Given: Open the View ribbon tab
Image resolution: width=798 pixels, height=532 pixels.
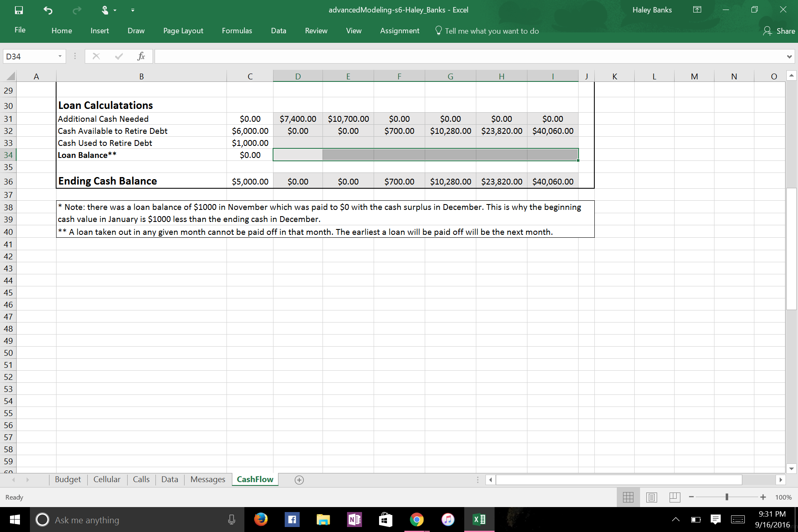Looking at the screenshot, I should coord(354,31).
